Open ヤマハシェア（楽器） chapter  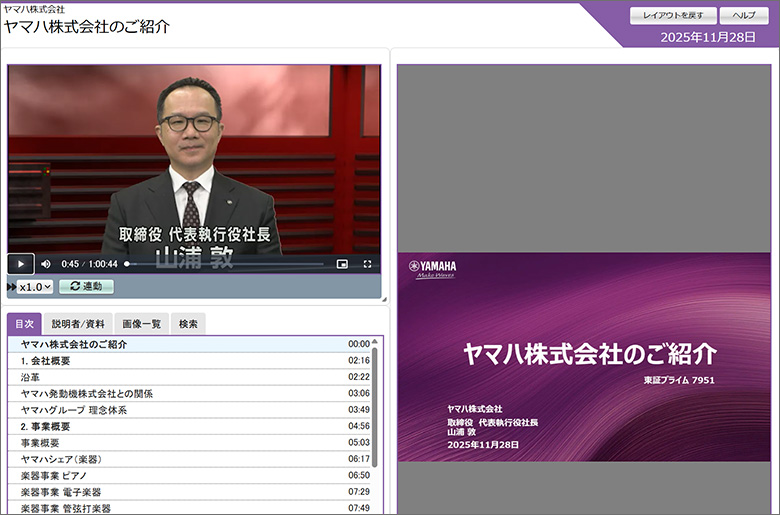189,459
